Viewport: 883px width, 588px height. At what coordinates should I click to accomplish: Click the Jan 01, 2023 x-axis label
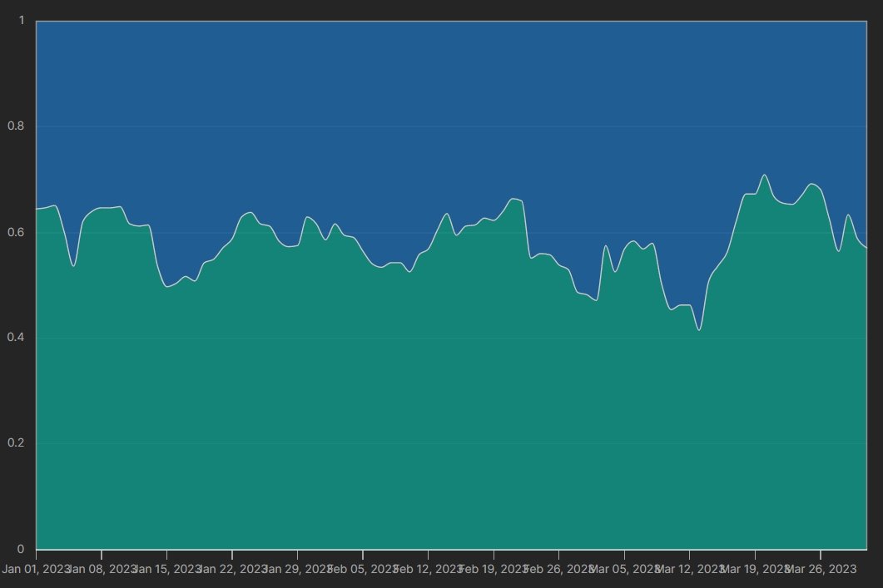tap(36, 569)
